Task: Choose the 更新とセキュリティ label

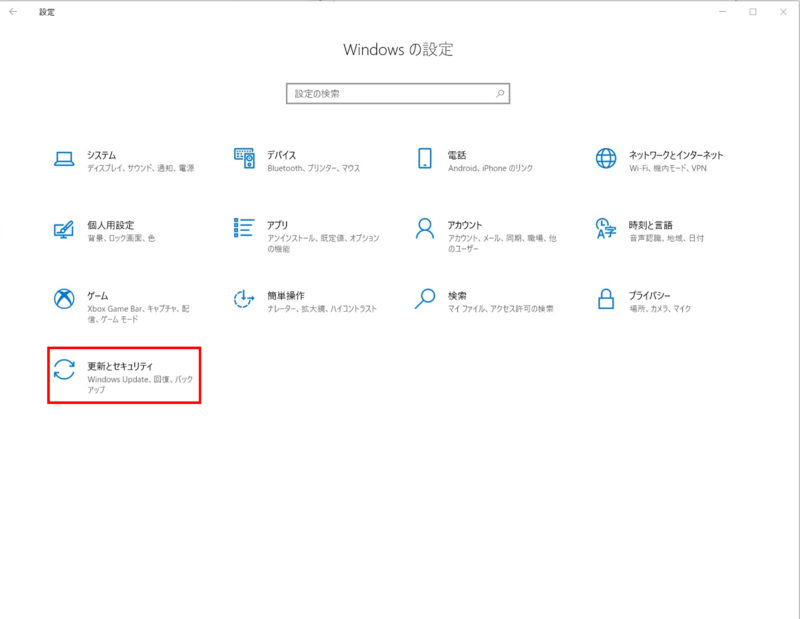Action: (x=120, y=366)
